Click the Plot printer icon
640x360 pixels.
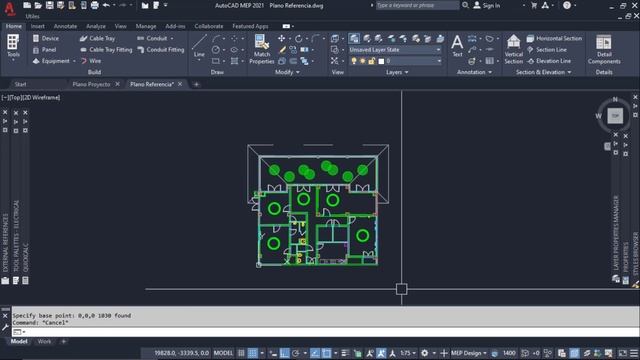pyautogui.click(x=95, y=5)
